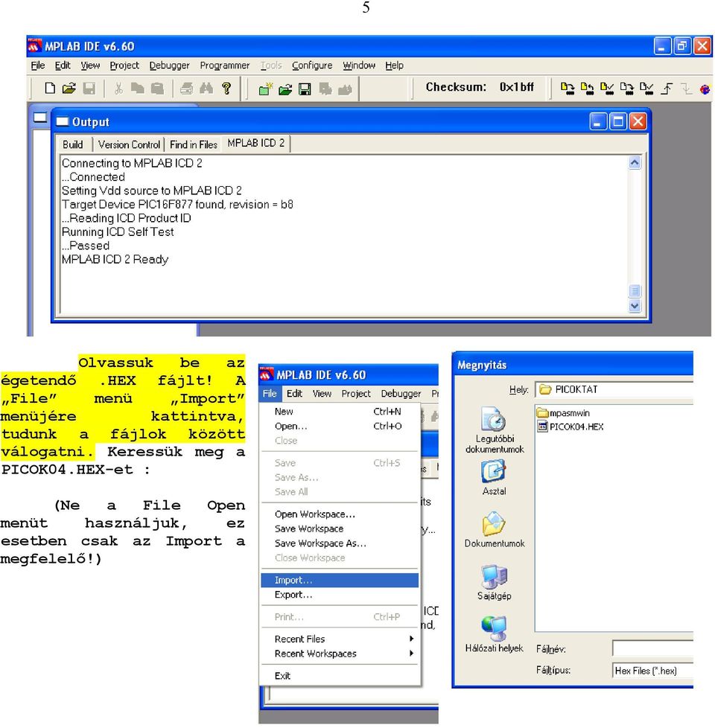Click the Verify target memory yellow icon
The height and width of the screenshot is (728, 715).
(607, 88)
